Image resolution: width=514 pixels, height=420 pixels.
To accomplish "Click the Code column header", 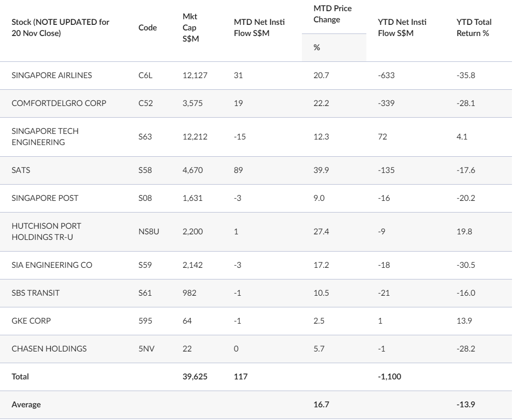I will (147, 28).
